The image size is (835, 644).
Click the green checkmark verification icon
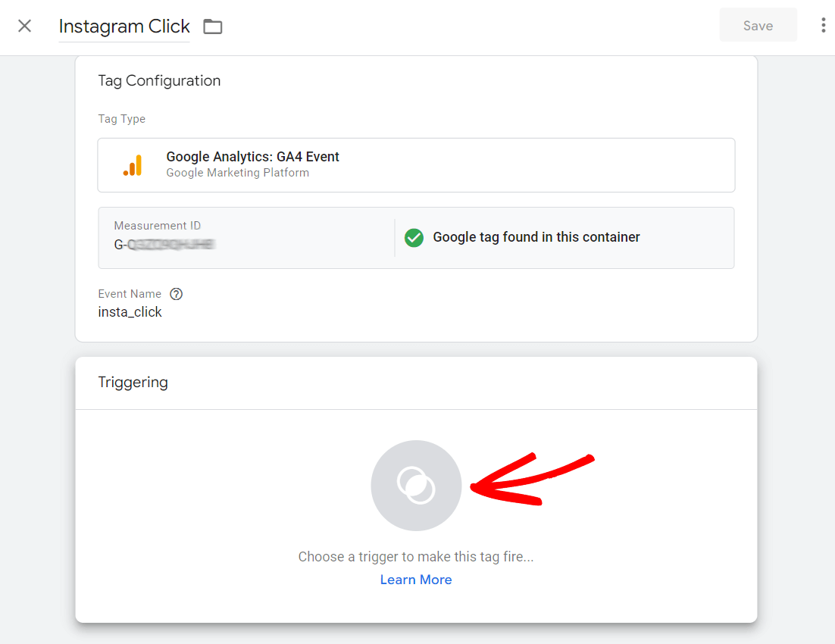(x=414, y=237)
